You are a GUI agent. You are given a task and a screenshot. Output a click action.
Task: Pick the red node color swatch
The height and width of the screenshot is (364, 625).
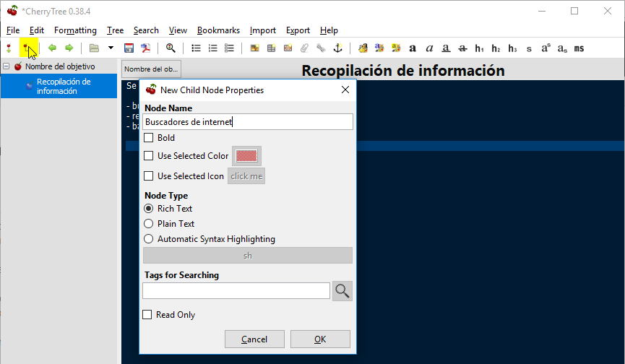coord(246,156)
